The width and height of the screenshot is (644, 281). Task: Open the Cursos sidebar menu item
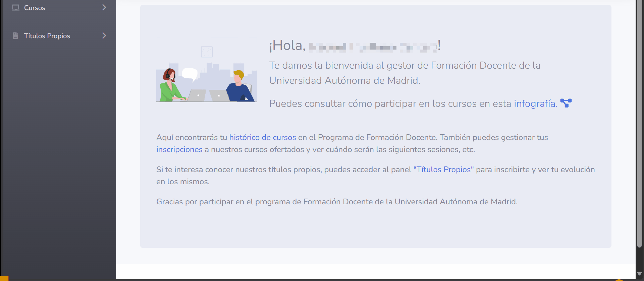[35, 8]
